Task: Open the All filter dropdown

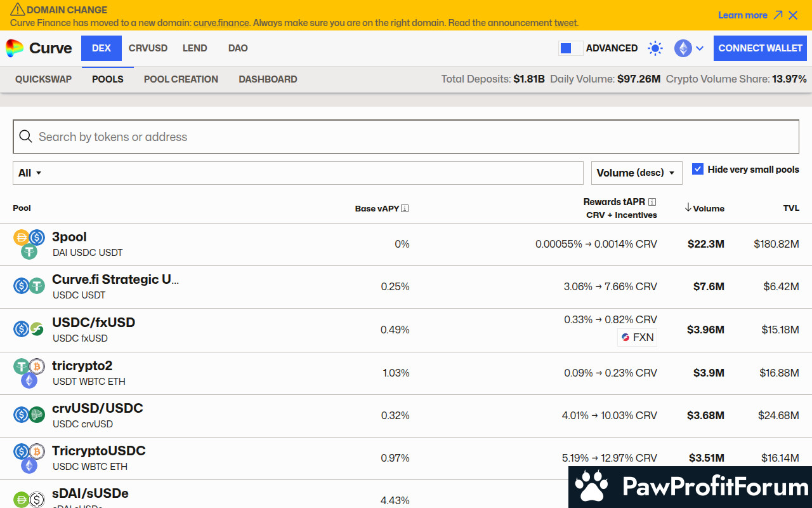Action: click(x=30, y=173)
